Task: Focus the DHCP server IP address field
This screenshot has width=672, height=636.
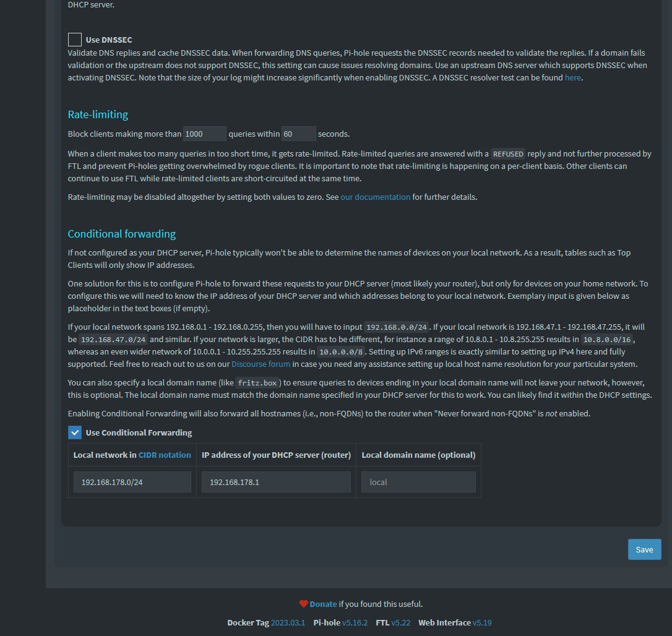Action: 276,482
